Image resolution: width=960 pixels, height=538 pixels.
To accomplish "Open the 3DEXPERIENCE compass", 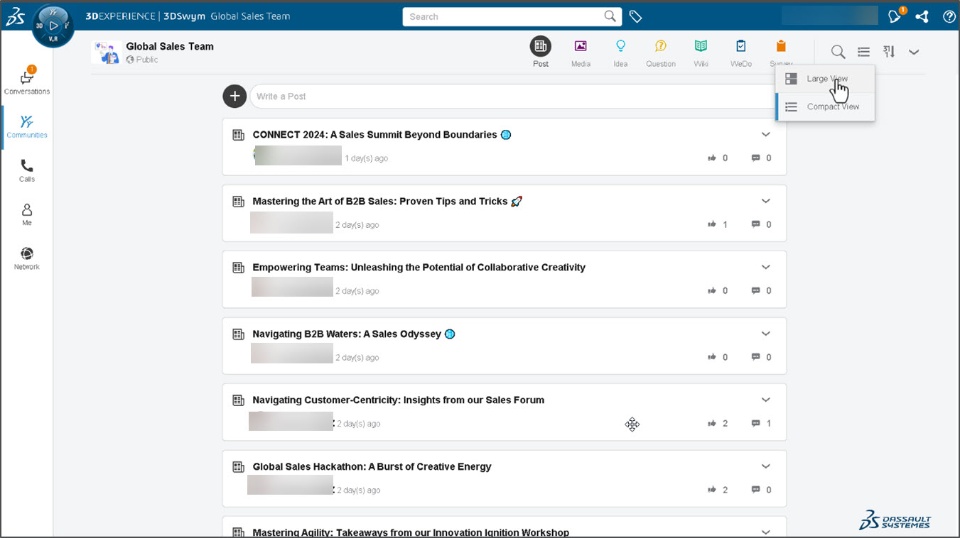I will 53,26.
